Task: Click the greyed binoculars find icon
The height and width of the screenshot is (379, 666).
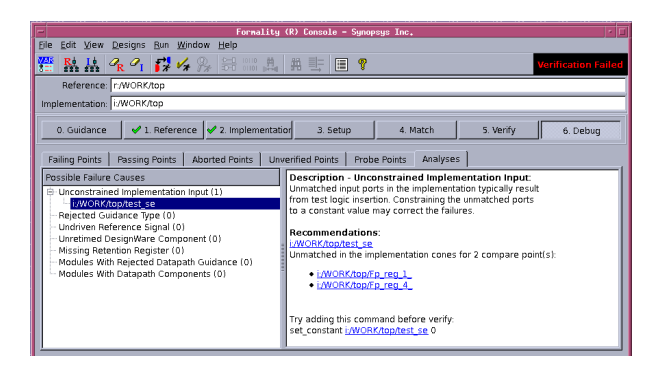Action: pos(296,65)
